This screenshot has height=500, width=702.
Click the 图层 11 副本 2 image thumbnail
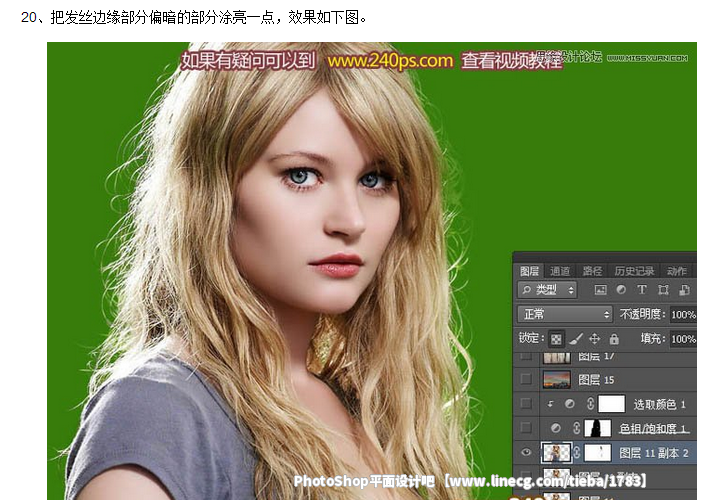click(556, 453)
